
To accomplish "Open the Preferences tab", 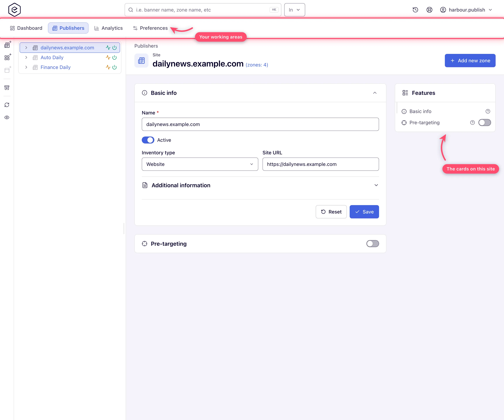I will point(150,28).
